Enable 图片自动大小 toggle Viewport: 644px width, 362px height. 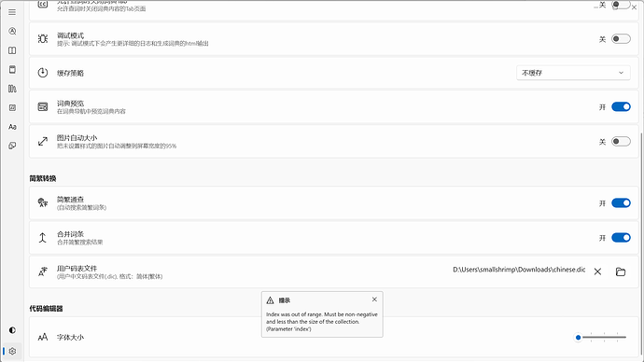point(621,142)
